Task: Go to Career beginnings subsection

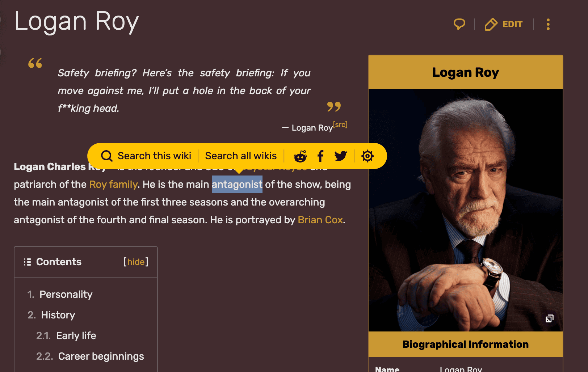Action: coord(101,356)
